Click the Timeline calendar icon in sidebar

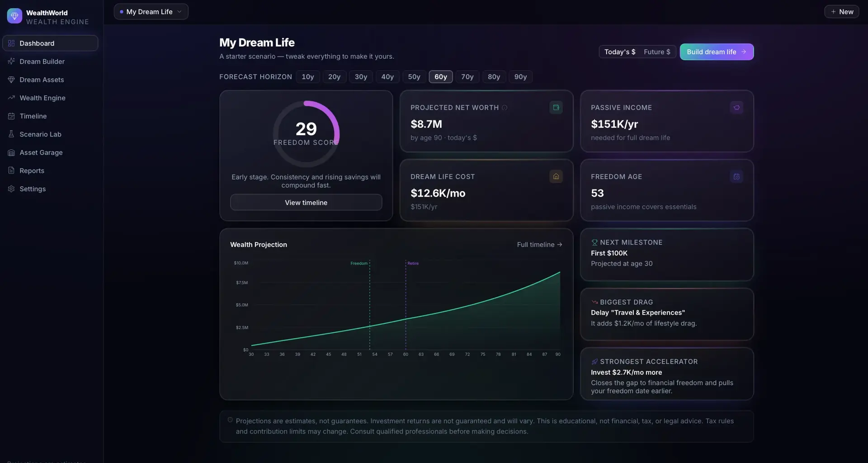[x=11, y=116]
